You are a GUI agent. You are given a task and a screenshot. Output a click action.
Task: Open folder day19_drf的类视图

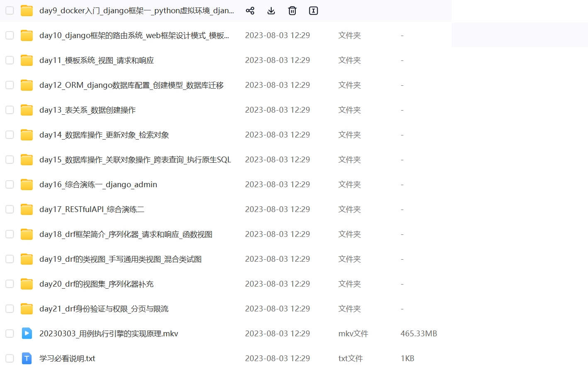tap(121, 259)
